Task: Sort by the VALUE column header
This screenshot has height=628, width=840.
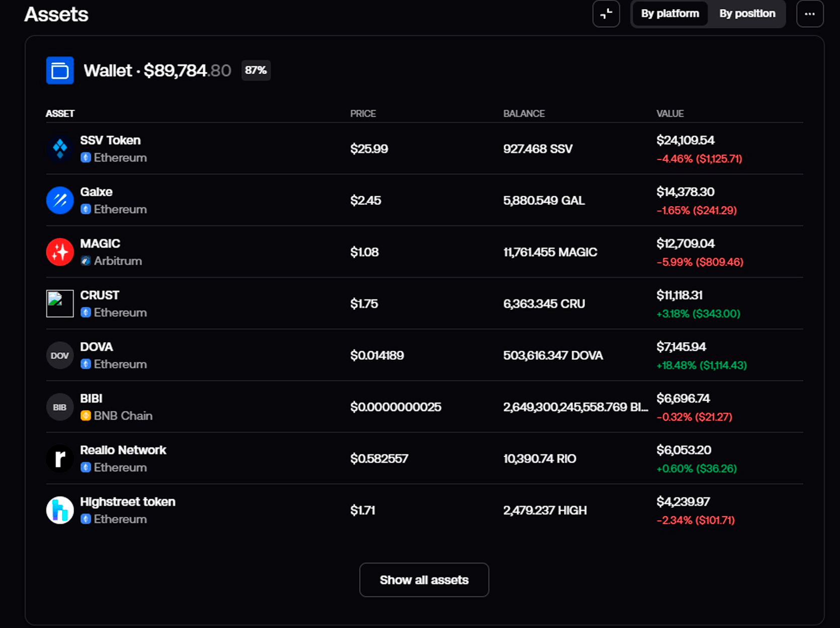Action: click(x=670, y=114)
